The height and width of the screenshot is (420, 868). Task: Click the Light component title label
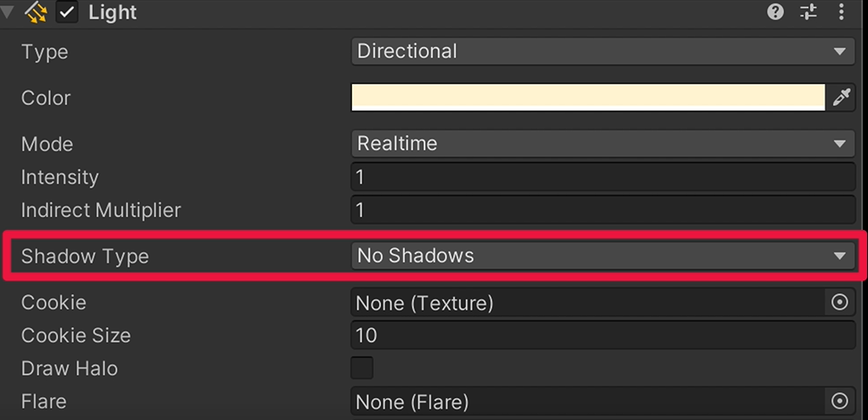tap(113, 13)
